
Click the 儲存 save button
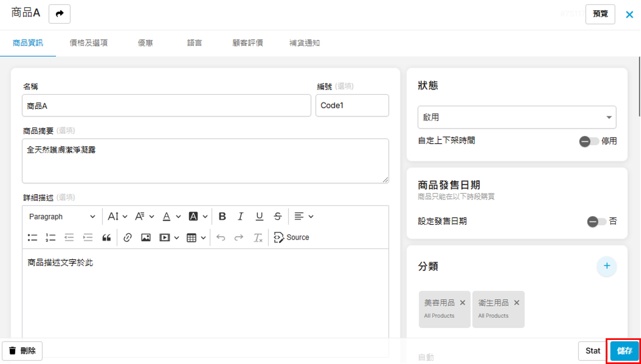click(624, 350)
